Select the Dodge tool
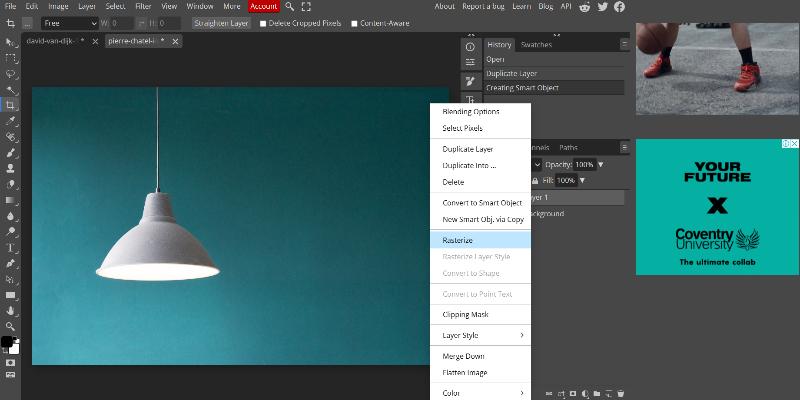Screen dimensions: 800x400 point(11,232)
